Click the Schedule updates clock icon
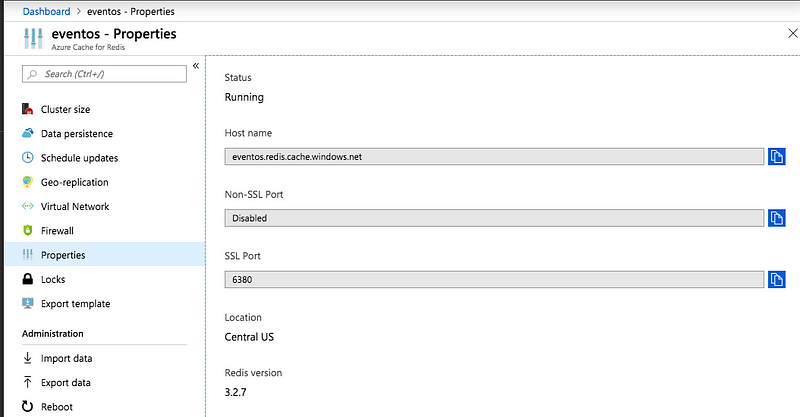This screenshot has height=417, width=800. [x=28, y=157]
